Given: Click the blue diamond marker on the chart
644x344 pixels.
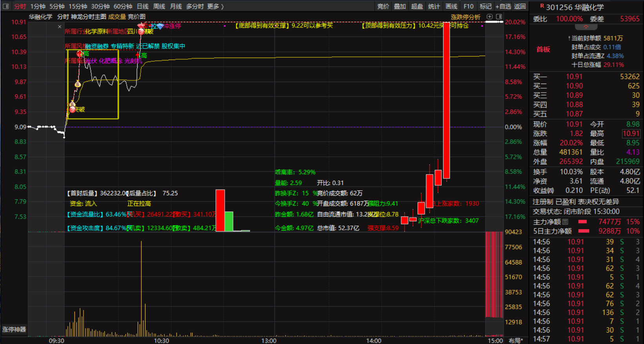Looking at the screenshot, I should click(x=160, y=26).
